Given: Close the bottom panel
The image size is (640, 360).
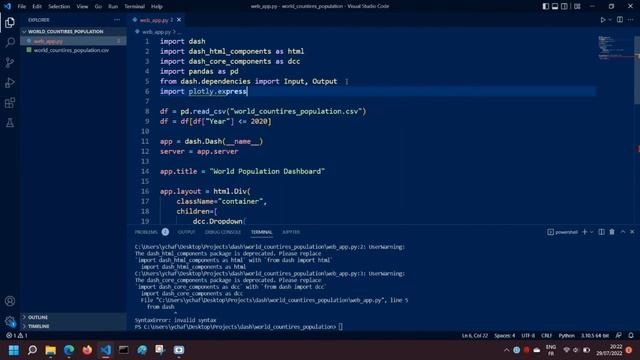Looking at the screenshot, I should tap(632, 232).
